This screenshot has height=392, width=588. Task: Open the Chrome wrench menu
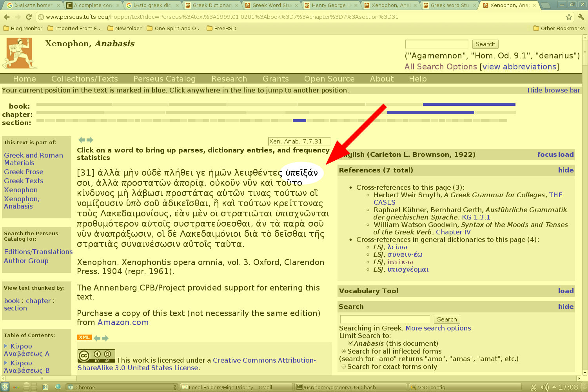point(581,17)
